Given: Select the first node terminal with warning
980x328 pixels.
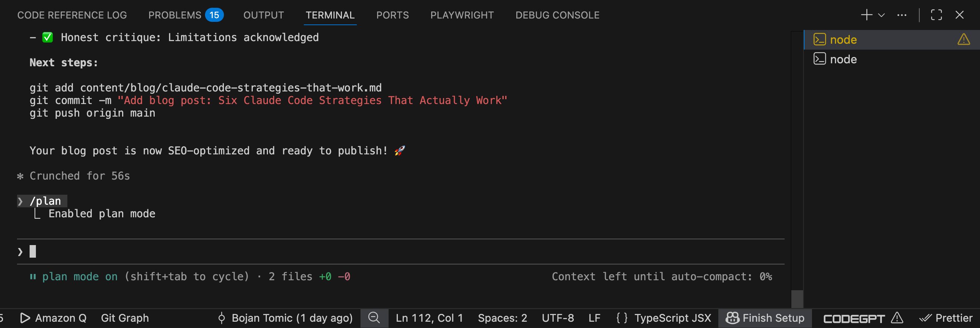Looking at the screenshot, I should point(843,40).
